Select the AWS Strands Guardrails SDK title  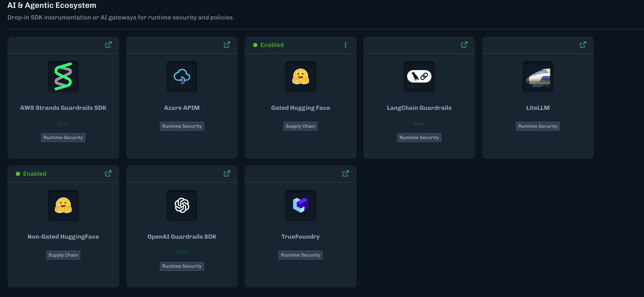coord(63,108)
